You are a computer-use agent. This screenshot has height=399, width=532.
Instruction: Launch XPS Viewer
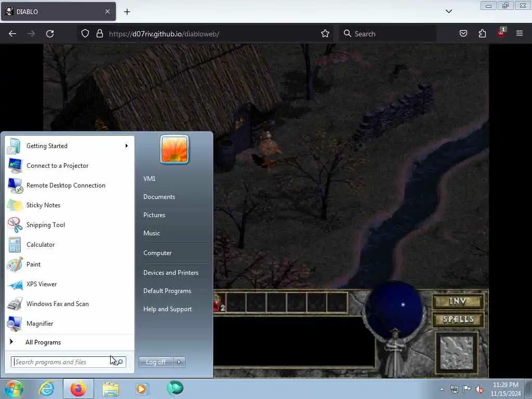70,284
